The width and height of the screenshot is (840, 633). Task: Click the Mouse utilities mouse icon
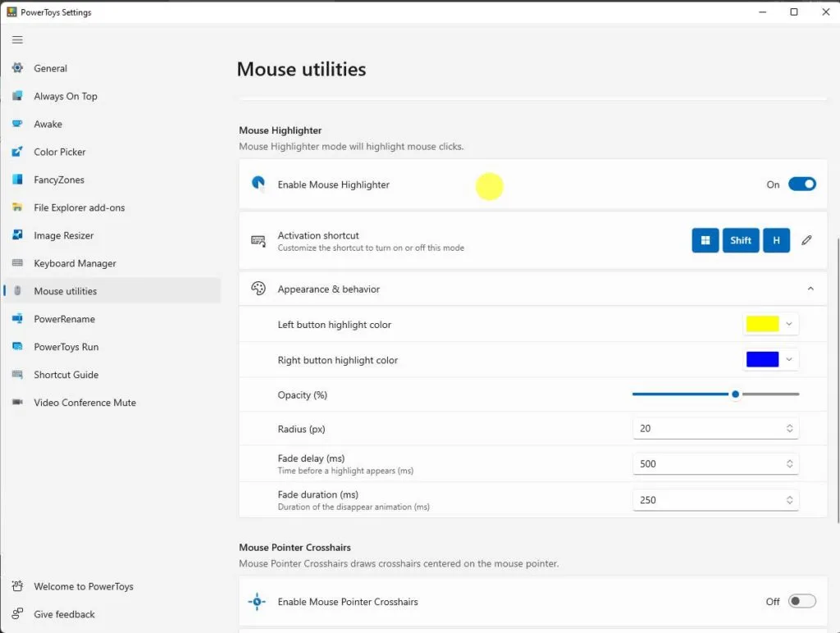17,291
